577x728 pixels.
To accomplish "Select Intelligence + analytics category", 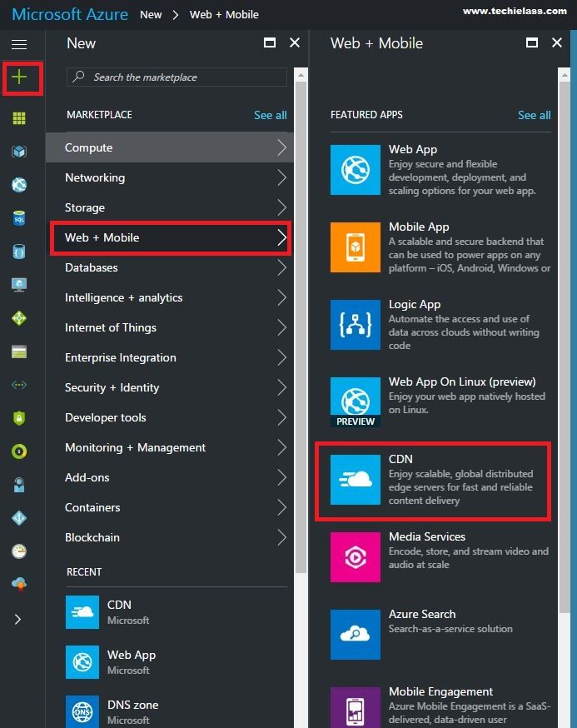I will click(x=169, y=297).
